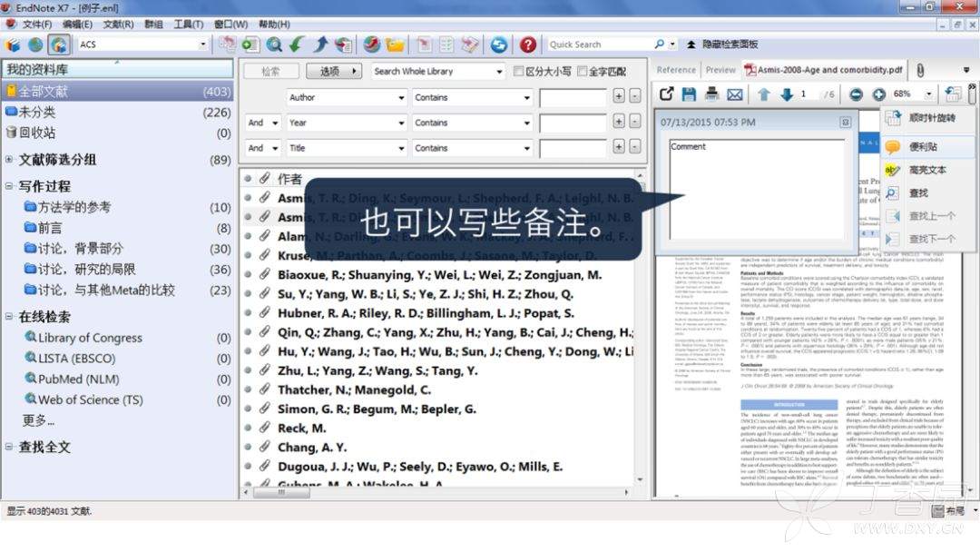This screenshot has height=552, width=980.
Task: Remove the Title search row
Action: [634, 147]
